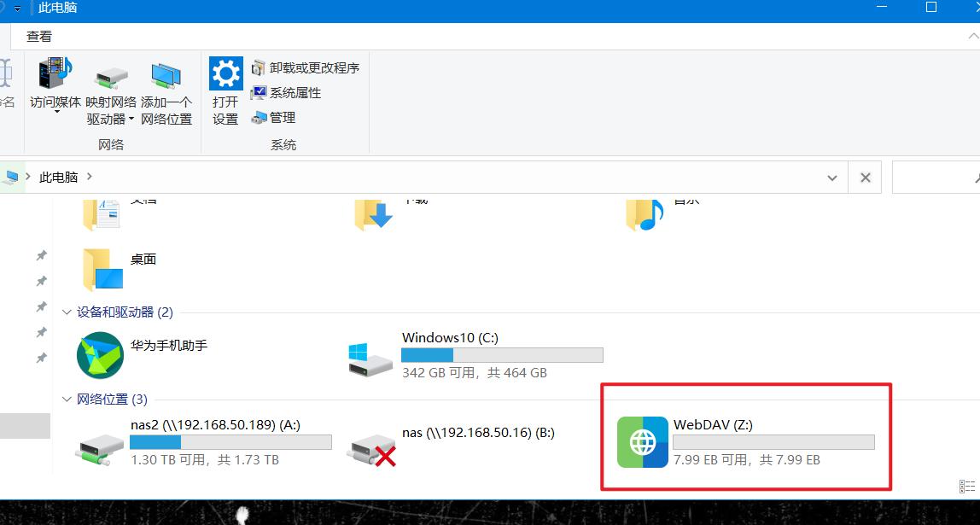Screen dimensions: 980x525
Task: Launch 卸载或更改程序
Action: pyautogui.click(x=307, y=67)
